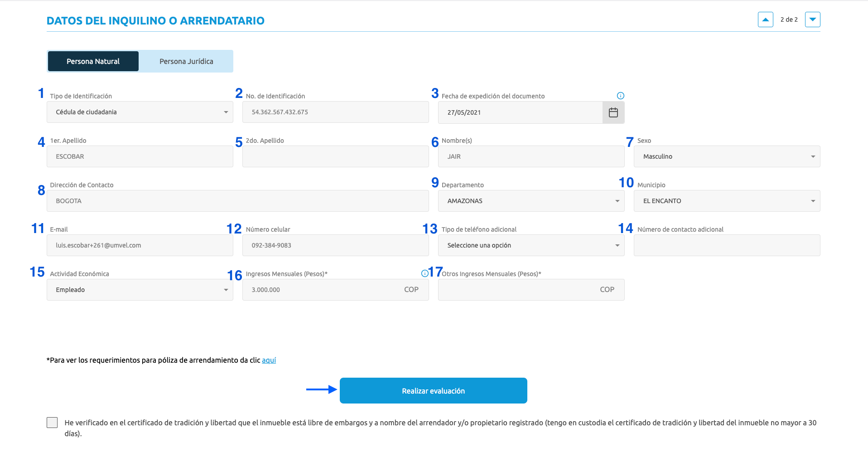The height and width of the screenshot is (462, 868).
Task: Focus the E-mail input field
Action: click(x=140, y=245)
